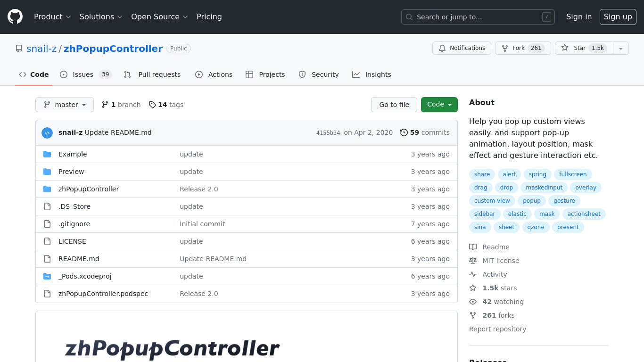Select the 'elastic' topic tag

(517, 214)
